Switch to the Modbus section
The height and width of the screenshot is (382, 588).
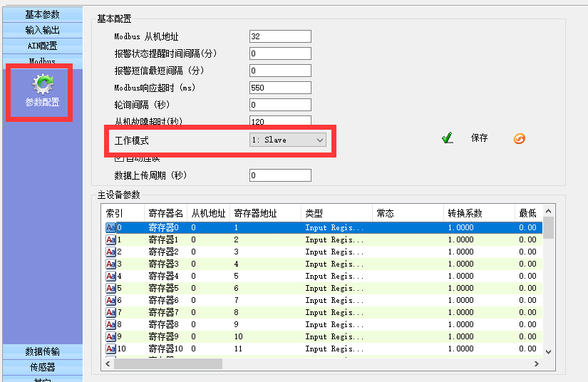click(x=42, y=61)
